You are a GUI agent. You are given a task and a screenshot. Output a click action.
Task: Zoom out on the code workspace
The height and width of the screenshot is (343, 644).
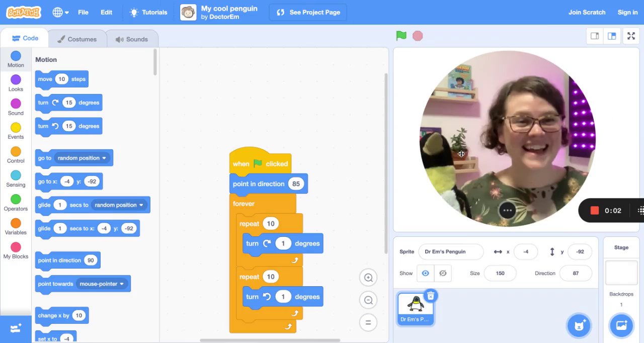point(368,300)
